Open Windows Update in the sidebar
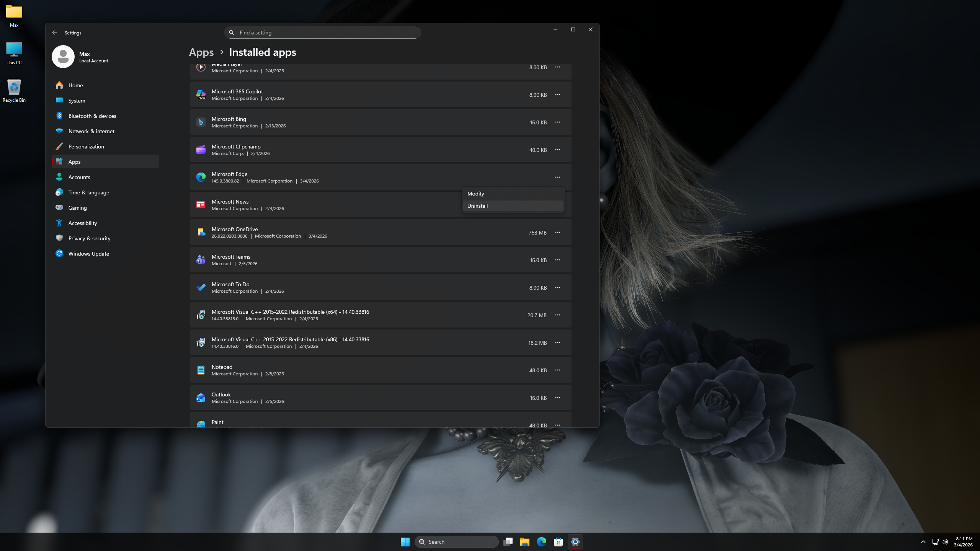This screenshot has width=980, height=551. pos(105,253)
